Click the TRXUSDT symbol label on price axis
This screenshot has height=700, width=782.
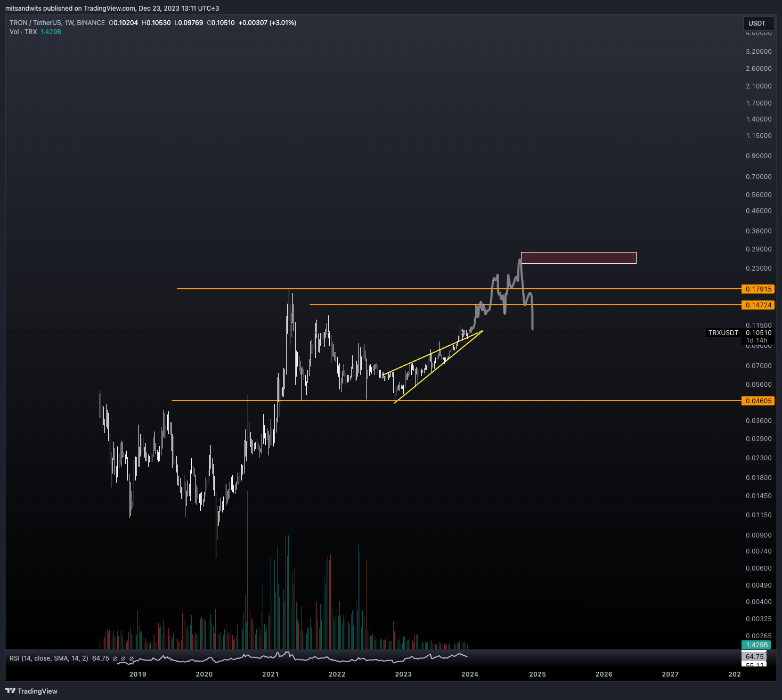[723, 333]
